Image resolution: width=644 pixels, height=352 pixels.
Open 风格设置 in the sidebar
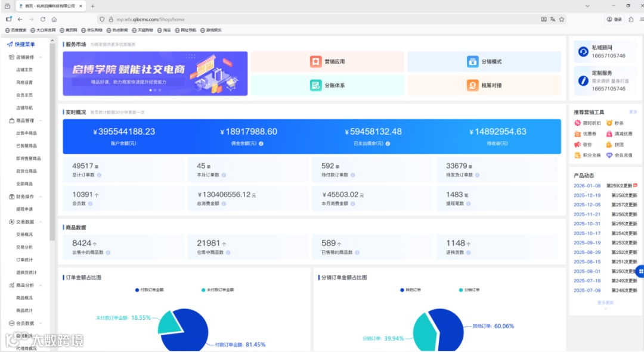pyautogui.click(x=24, y=82)
